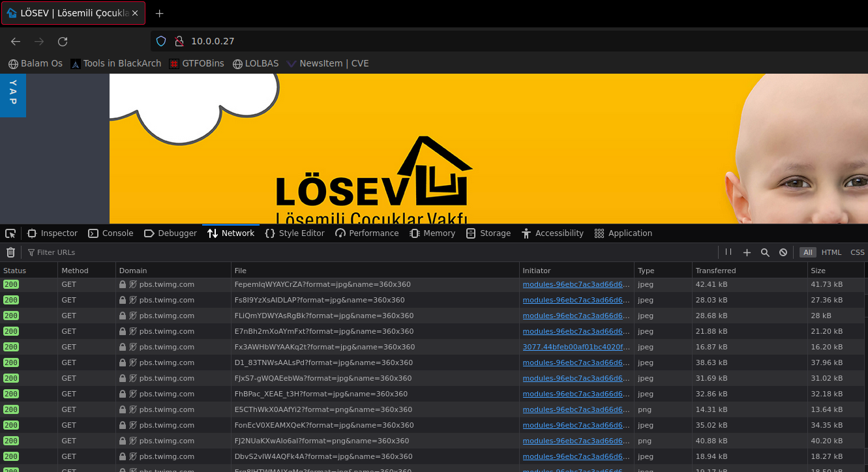
Task: Click the insecure connection padlock icon
Action: (179, 41)
